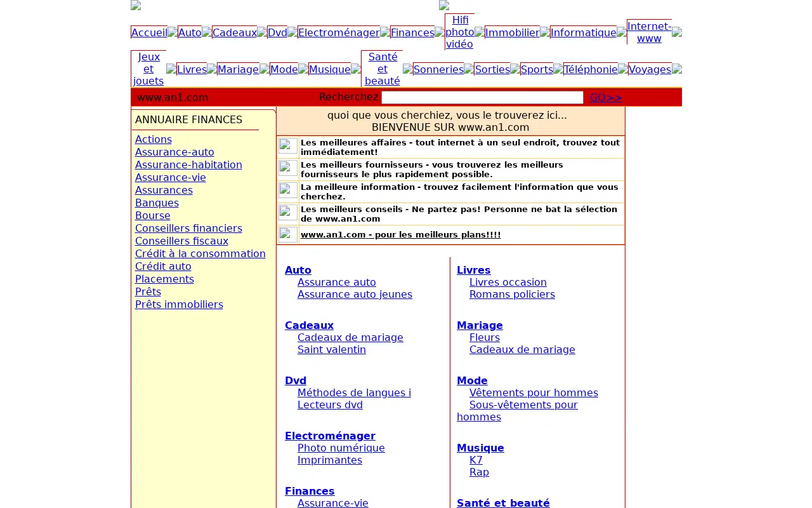812x508 pixels.
Task: Select Sonneries in the navigation bar
Action: tap(438, 69)
